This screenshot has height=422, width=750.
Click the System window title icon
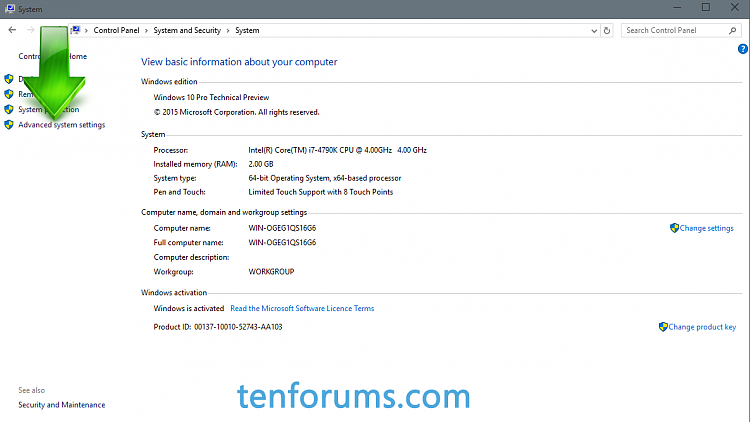[10, 9]
